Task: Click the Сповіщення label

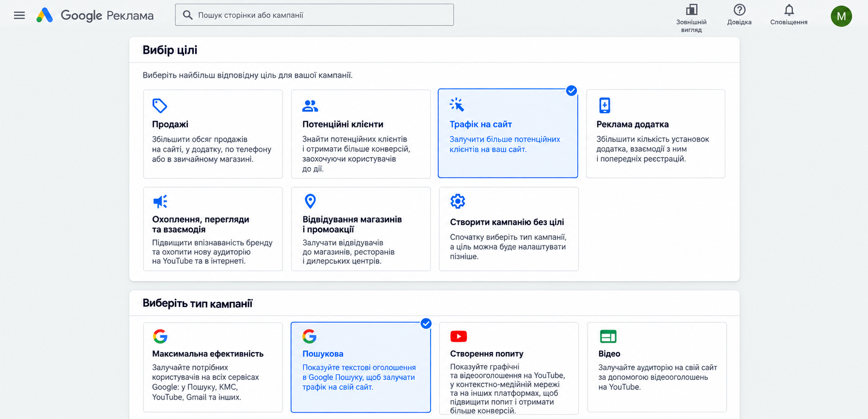Action: coord(789,22)
